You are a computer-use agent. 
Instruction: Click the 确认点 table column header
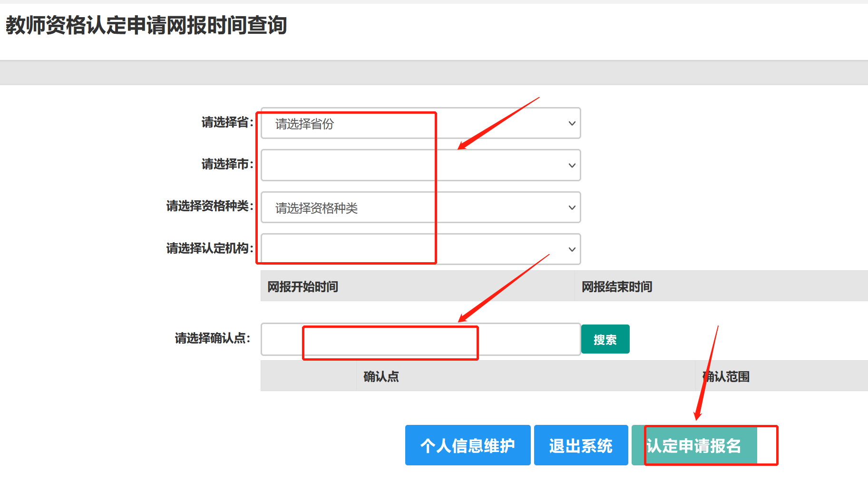[x=381, y=376]
